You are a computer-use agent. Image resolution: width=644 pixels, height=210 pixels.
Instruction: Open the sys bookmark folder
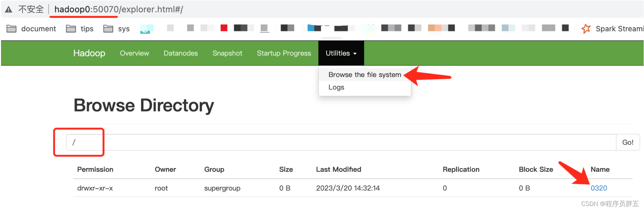116,29
